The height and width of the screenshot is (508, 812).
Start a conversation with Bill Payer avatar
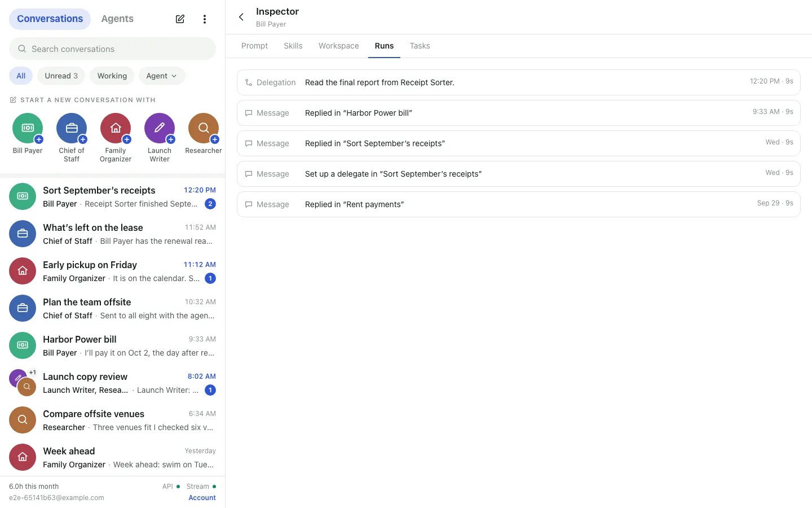[x=28, y=128]
